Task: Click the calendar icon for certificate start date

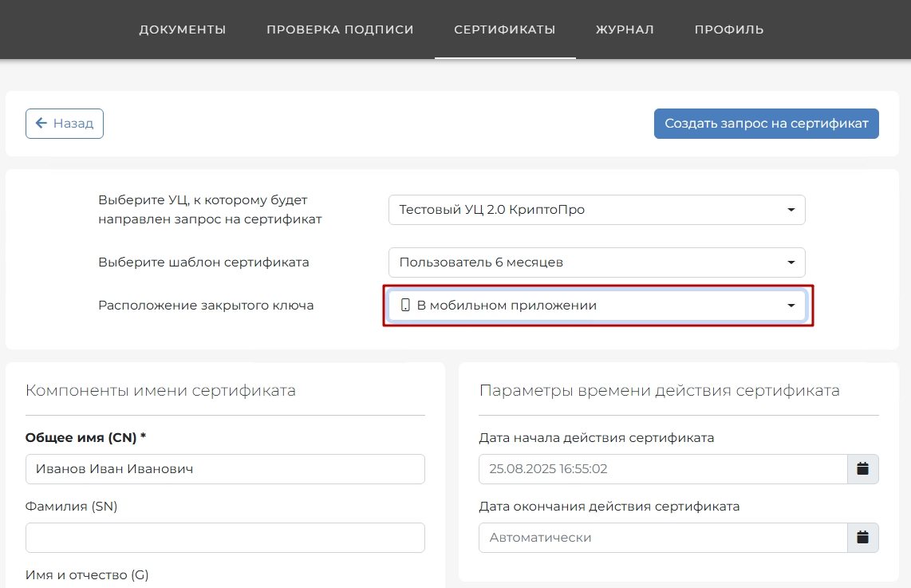Action: (x=862, y=469)
